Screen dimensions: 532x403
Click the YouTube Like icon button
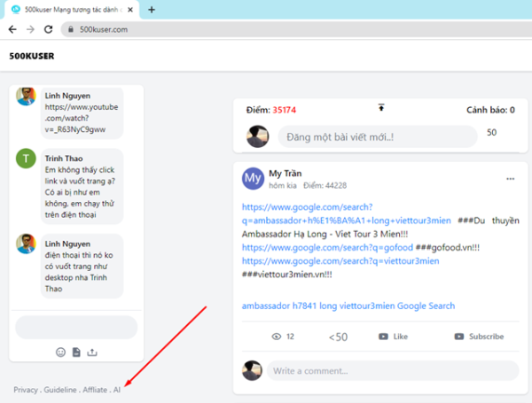point(383,337)
